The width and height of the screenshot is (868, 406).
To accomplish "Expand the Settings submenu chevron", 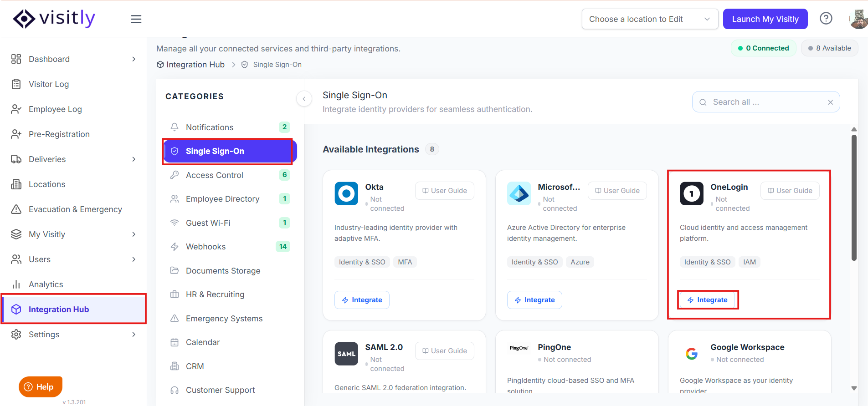I will [x=134, y=335].
